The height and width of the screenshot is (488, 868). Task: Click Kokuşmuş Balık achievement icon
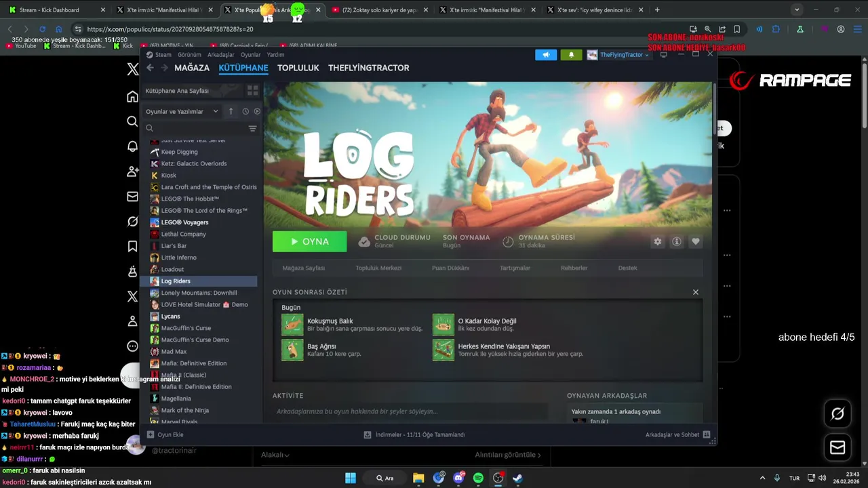(292, 325)
